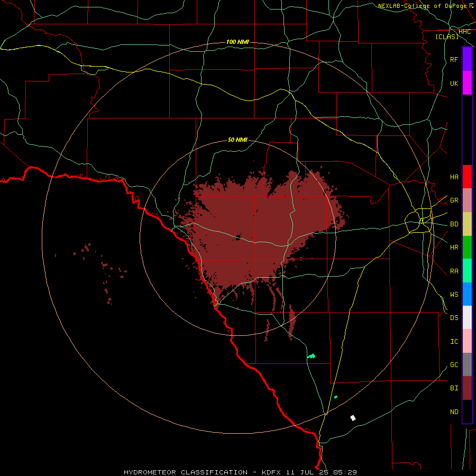Click the ND black legend swatch
Viewport: 476px width, 476px height.
pyautogui.click(x=467, y=411)
